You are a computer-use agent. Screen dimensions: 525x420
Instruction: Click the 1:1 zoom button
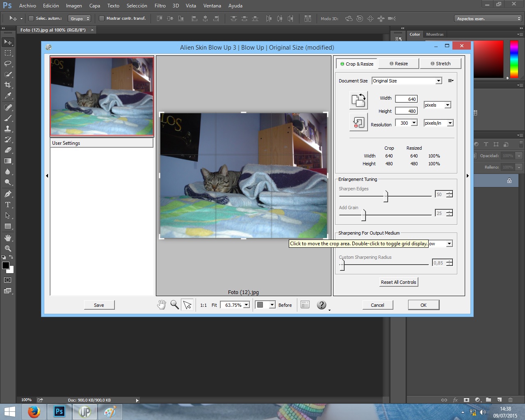[203, 305]
